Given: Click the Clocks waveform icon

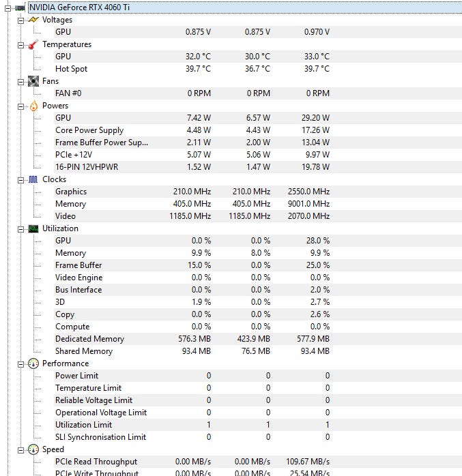Looking at the screenshot, I should 33,179.
